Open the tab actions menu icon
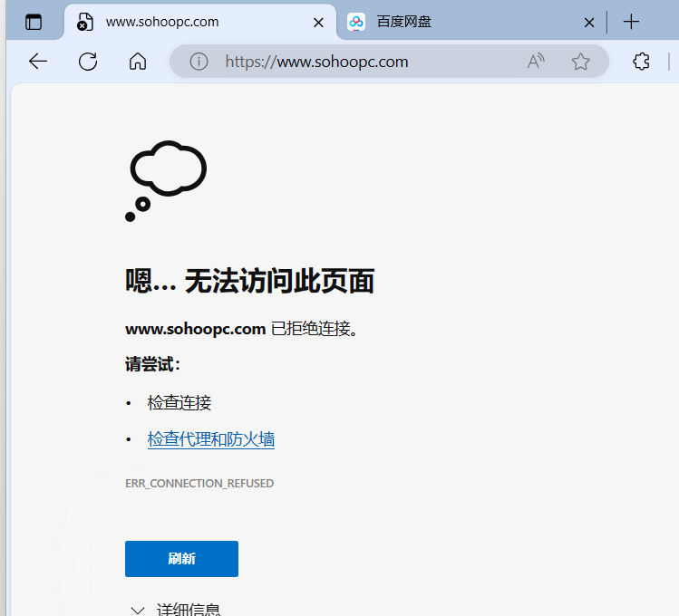The width and height of the screenshot is (679, 616). click(x=34, y=22)
